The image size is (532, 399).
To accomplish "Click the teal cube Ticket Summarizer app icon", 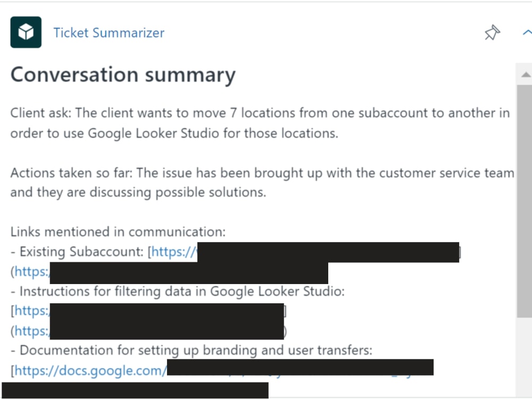I will (26, 32).
